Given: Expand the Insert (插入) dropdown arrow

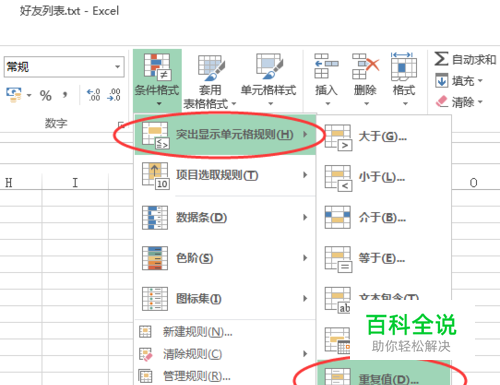Looking at the screenshot, I should tap(328, 104).
